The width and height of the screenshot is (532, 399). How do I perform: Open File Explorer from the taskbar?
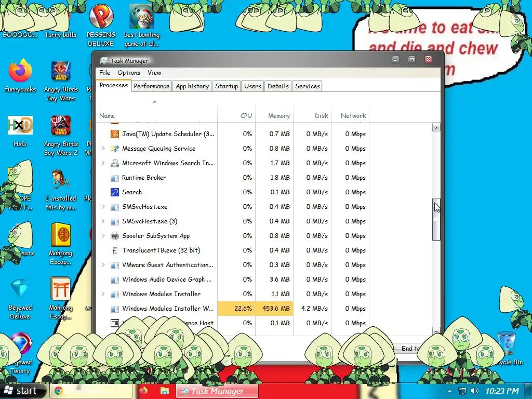pyautogui.click(x=165, y=391)
